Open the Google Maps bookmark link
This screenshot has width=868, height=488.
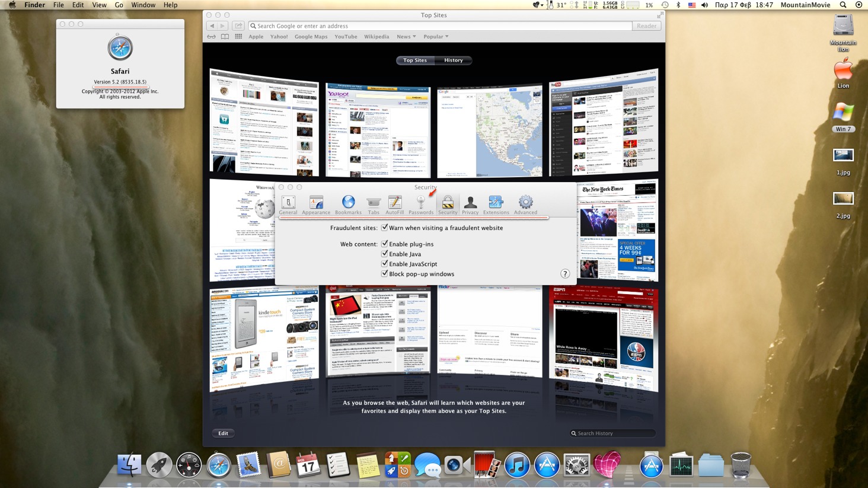tap(311, 37)
